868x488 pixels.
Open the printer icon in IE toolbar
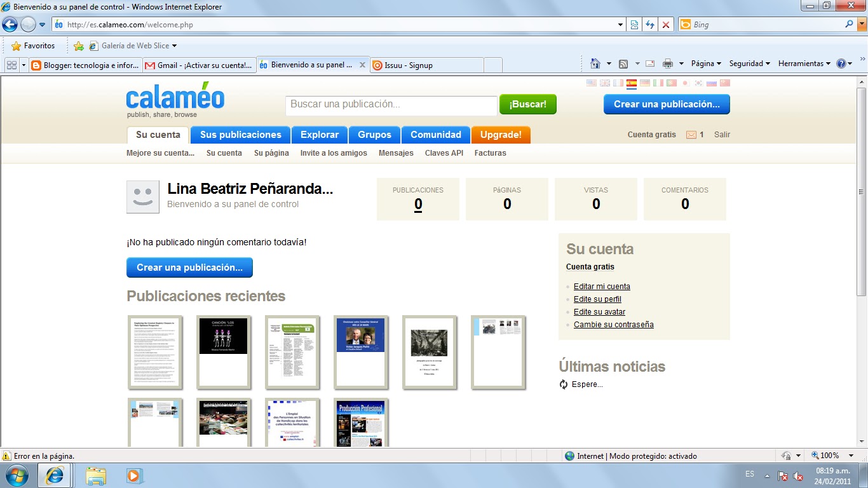click(667, 64)
